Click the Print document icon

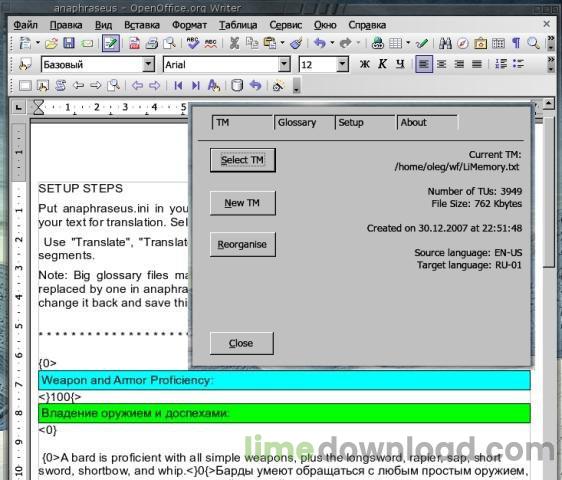click(152, 44)
